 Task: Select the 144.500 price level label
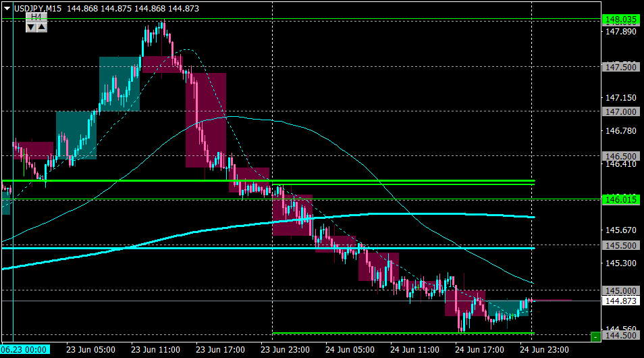pyautogui.click(x=621, y=336)
